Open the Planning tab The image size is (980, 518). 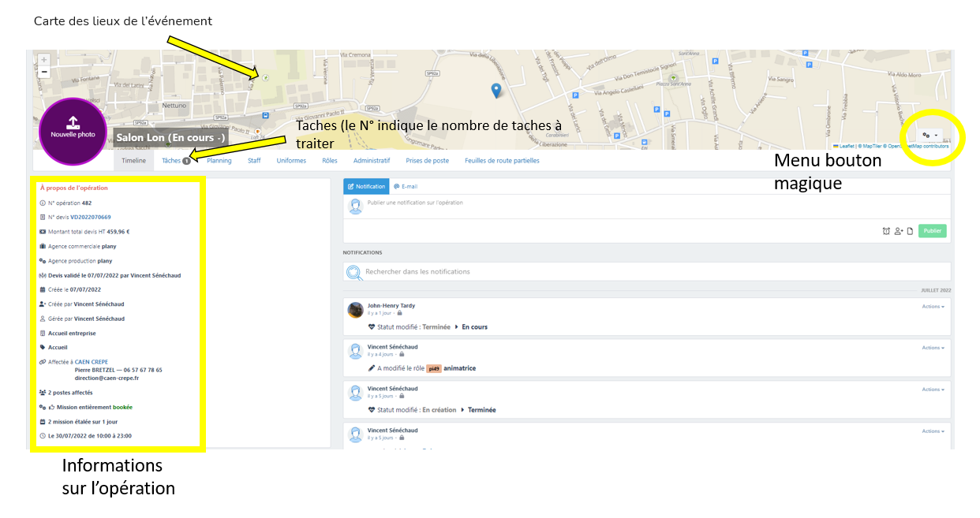[x=219, y=161]
